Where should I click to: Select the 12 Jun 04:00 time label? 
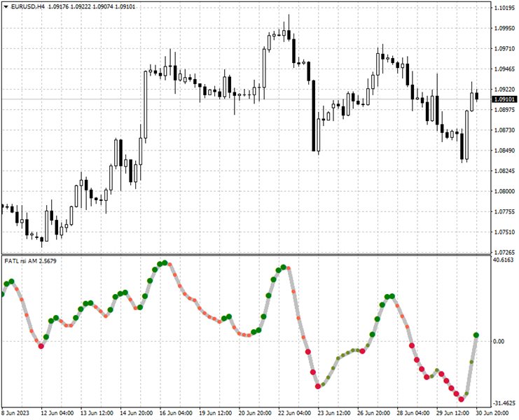click(x=57, y=413)
